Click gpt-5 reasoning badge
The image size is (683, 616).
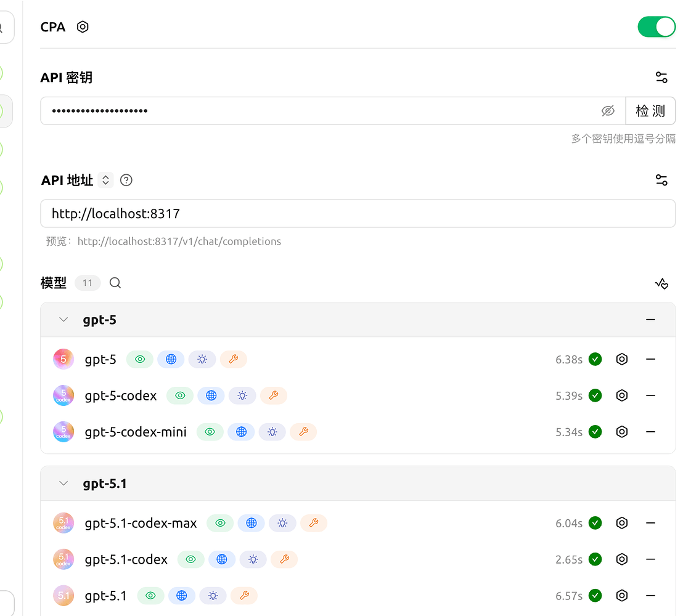point(202,359)
